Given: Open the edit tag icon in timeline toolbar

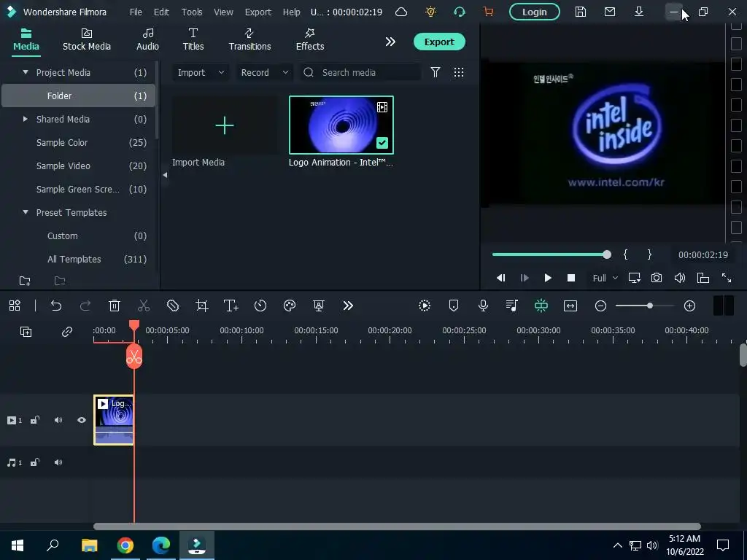Looking at the screenshot, I should 173,306.
